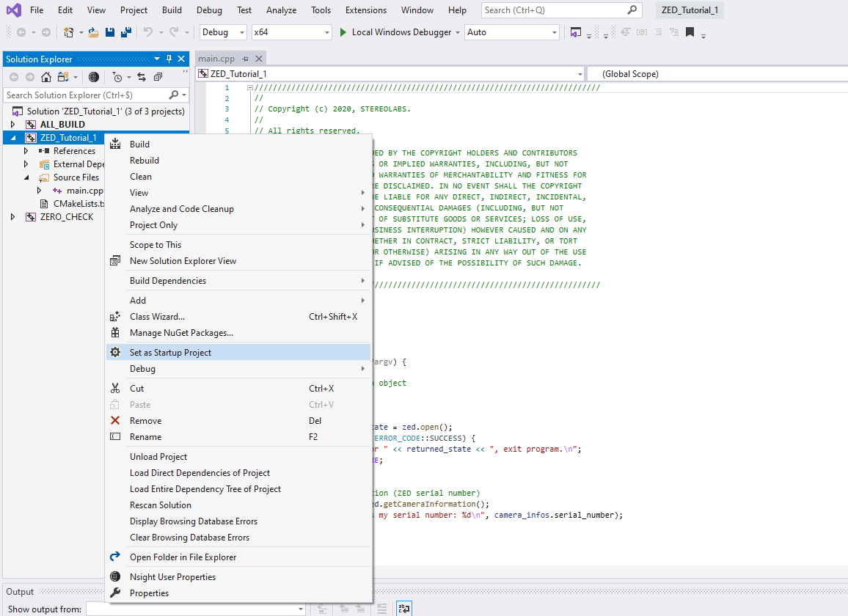Click the Pending Changes Filter clock icon
The height and width of the screenshot is (616, 848).
(117, 77)
